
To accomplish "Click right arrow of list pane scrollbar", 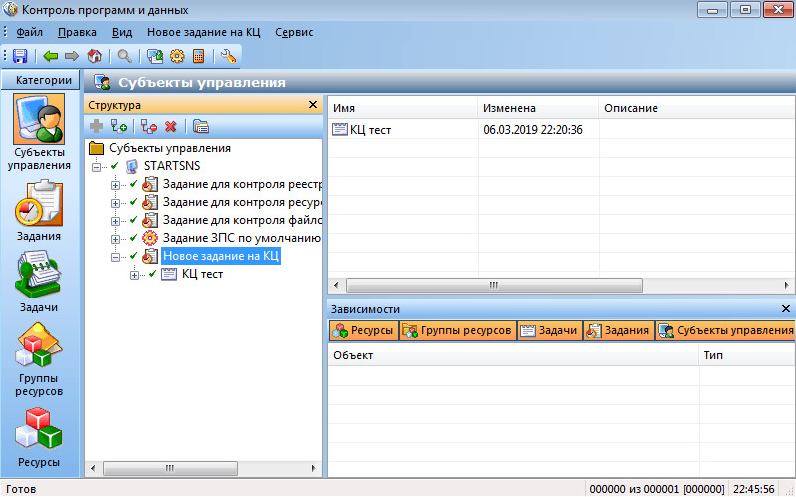I will click(786, 285).
